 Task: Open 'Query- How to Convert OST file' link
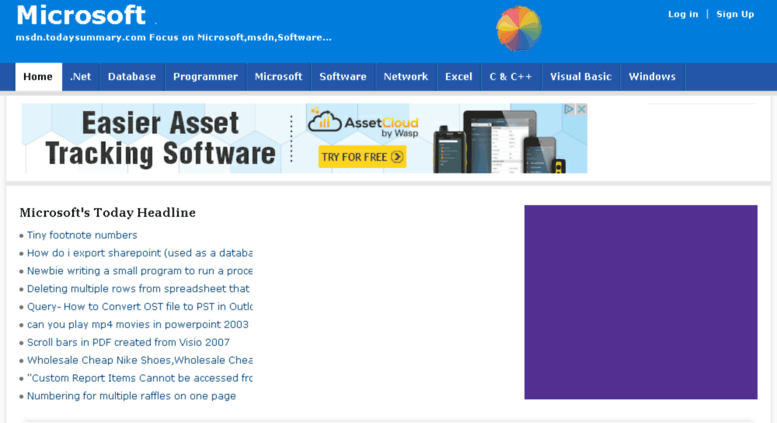(140, 307)
